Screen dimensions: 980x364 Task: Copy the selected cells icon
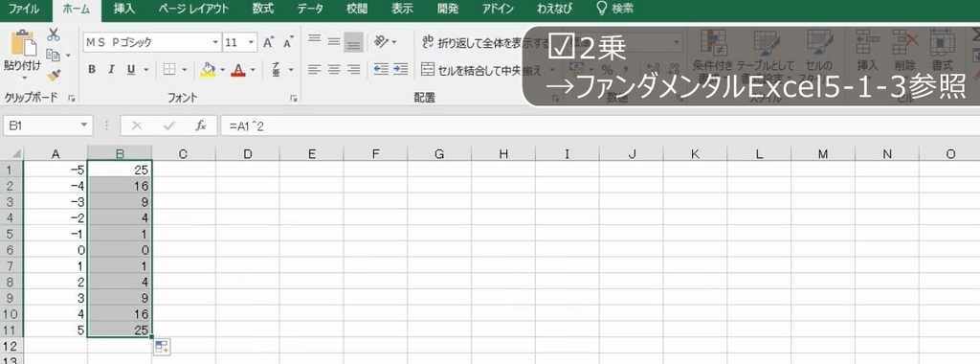pyautogui.click(x=54, y=55)
